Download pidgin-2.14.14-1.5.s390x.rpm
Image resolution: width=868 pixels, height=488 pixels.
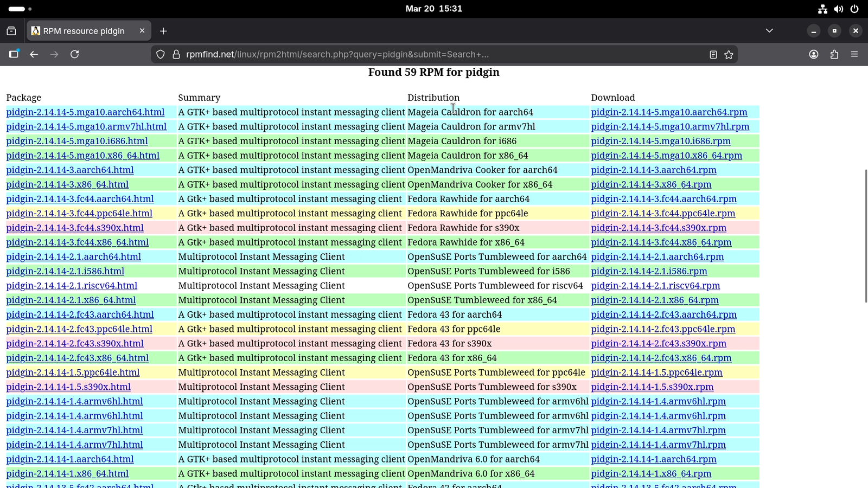coord(652,387)
